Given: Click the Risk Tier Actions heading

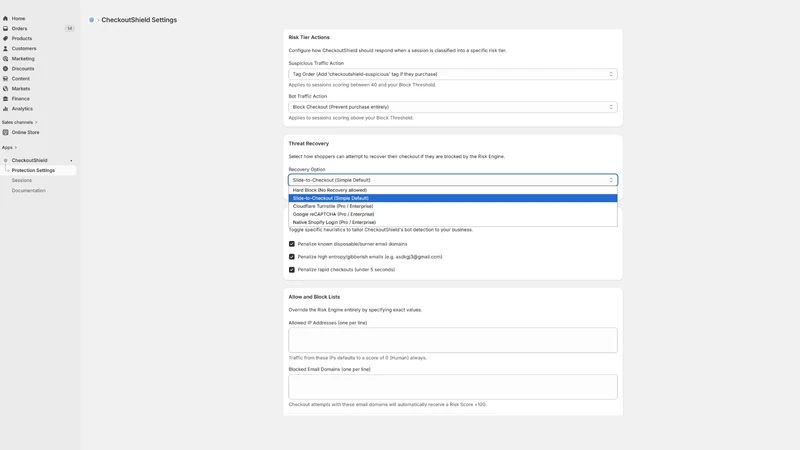Looking at the screenshot, I should pyautogui.click(x=309, y=37).
